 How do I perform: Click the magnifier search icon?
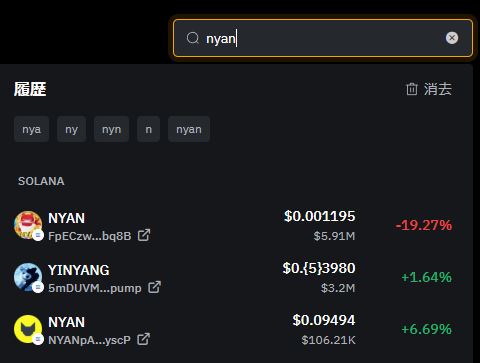(x=193, y=38)
